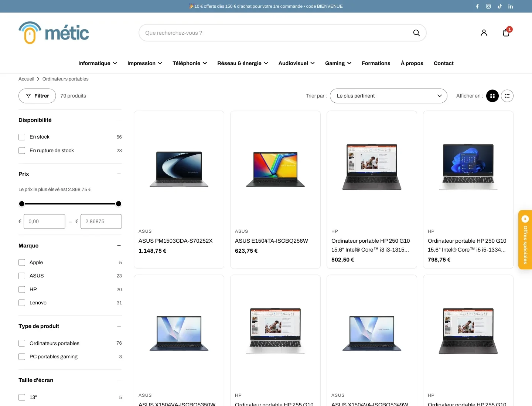Screen dimensions: 532x406
Task: Collapse the Disponibilité filter section
Action: pyautogui.click(x=119, y=120)
